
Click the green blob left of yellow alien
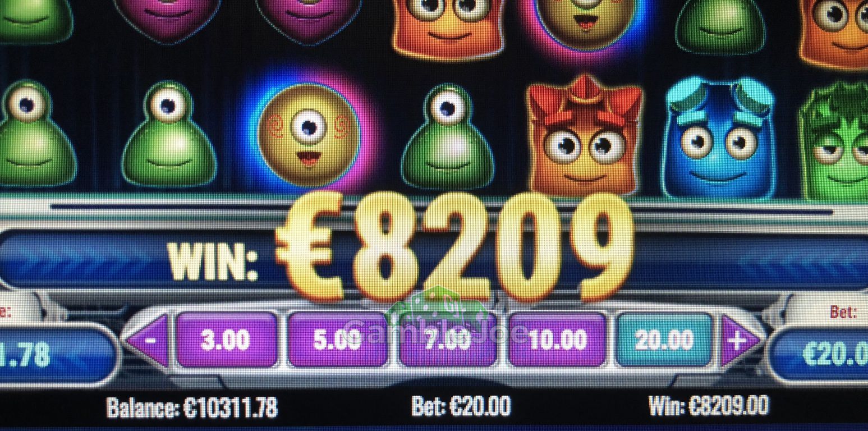(x=169, y=136)
